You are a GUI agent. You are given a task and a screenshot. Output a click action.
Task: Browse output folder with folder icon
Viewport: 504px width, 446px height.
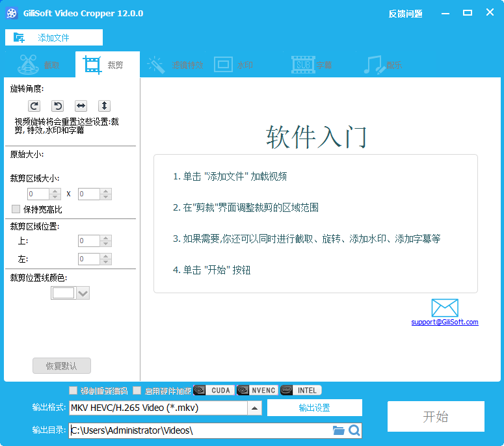[x=338, y=430]
